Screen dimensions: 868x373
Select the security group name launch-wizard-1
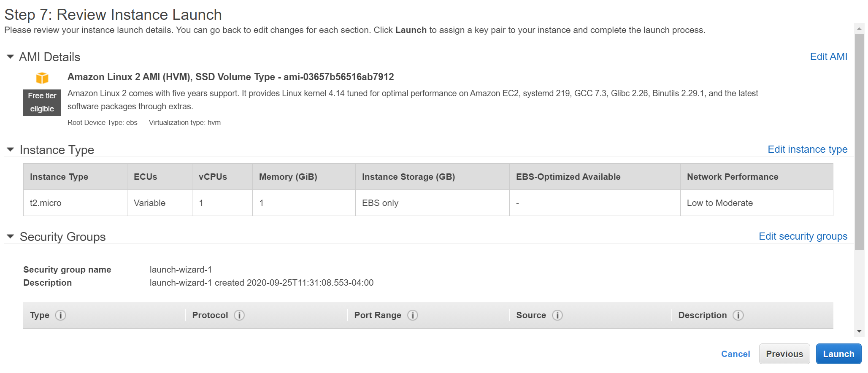point(181,269)
